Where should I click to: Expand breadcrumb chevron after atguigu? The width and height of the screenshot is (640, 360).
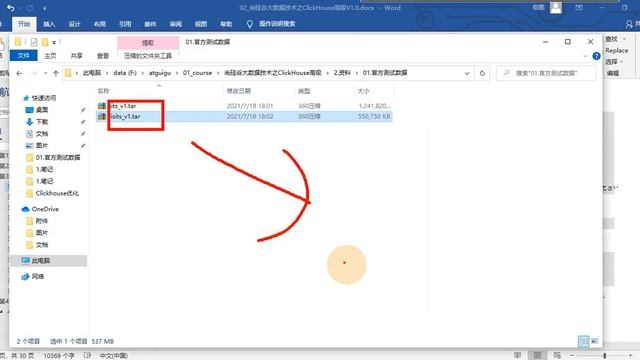click(177, 73)
